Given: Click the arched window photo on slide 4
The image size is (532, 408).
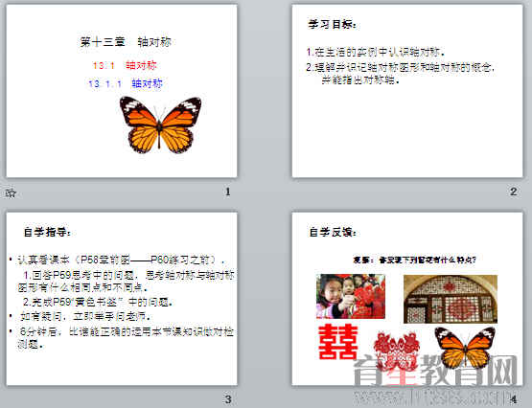Looking at the screenshot, I should tap(451, 299).
